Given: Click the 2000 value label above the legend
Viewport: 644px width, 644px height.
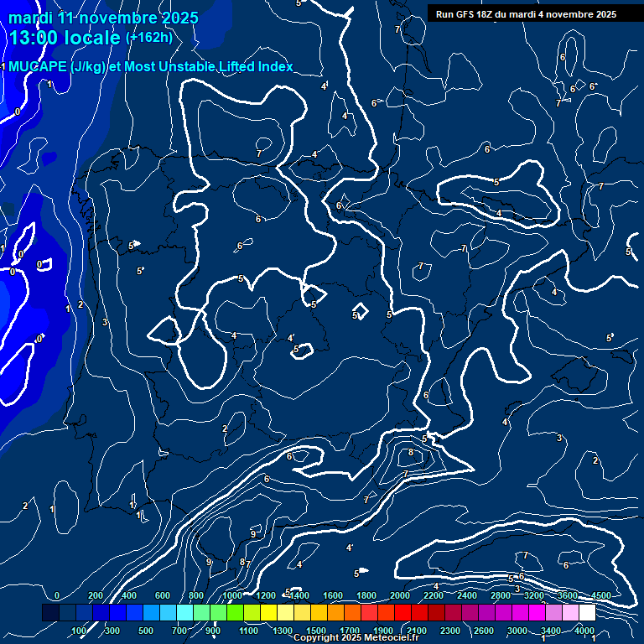Looking at the screenshot, I should [400, 595].
